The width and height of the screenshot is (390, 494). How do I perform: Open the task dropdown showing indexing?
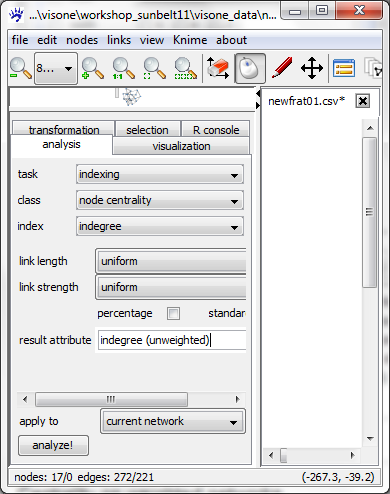click(160, 174)
